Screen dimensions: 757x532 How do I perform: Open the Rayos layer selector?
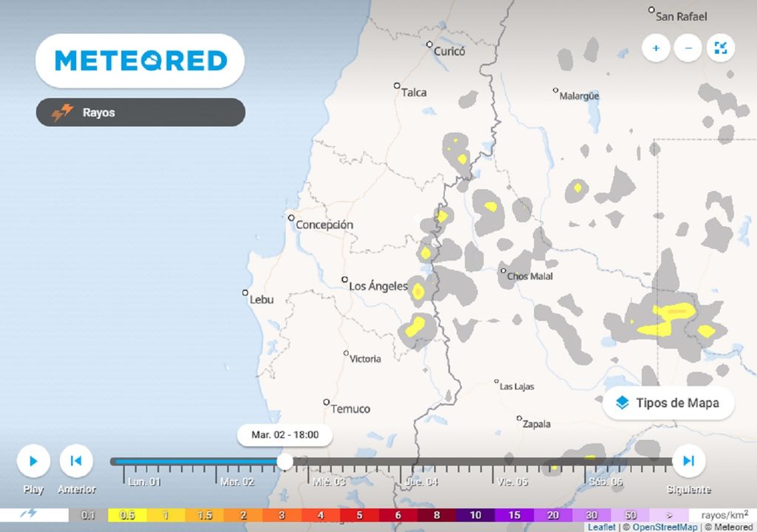point(140,113)
